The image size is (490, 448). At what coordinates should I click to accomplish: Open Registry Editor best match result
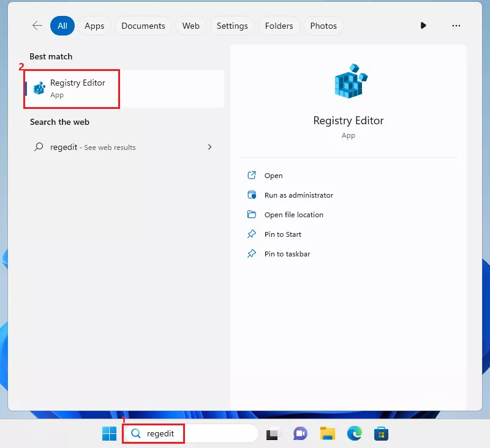point(125,89)
